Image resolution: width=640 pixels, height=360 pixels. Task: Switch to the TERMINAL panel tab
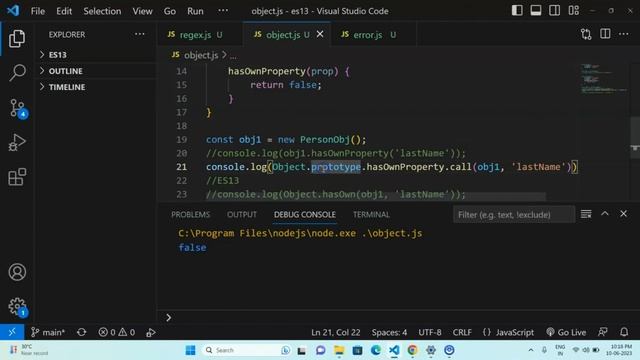click(371, 214)
